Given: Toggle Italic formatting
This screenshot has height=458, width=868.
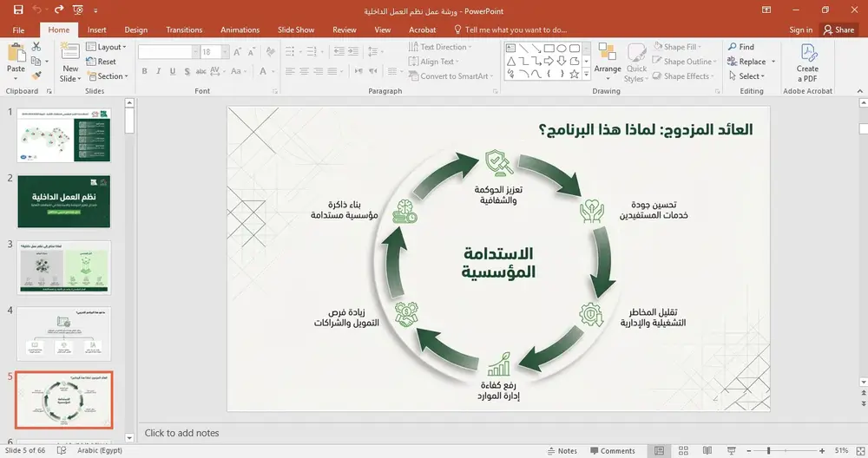Looking at the screenshot, I should tap(158, 71).
